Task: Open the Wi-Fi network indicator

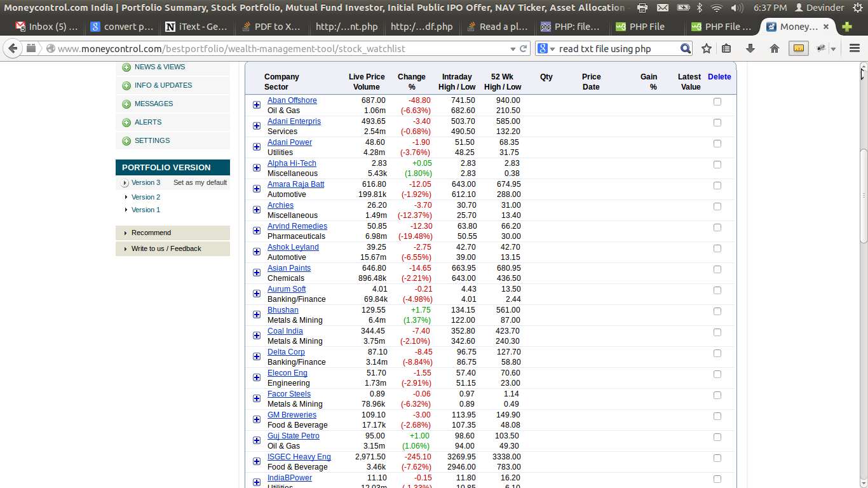Action: (717, 8)
